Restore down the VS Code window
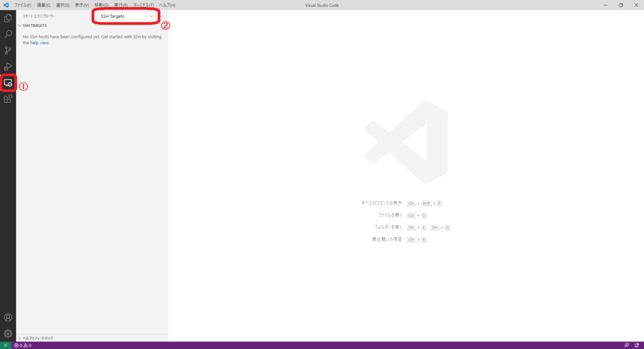 pos(621,5)
